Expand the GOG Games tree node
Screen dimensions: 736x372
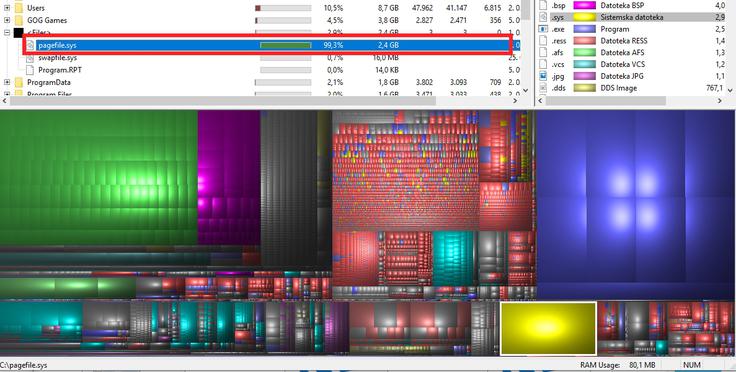click(x=7, y=20)
